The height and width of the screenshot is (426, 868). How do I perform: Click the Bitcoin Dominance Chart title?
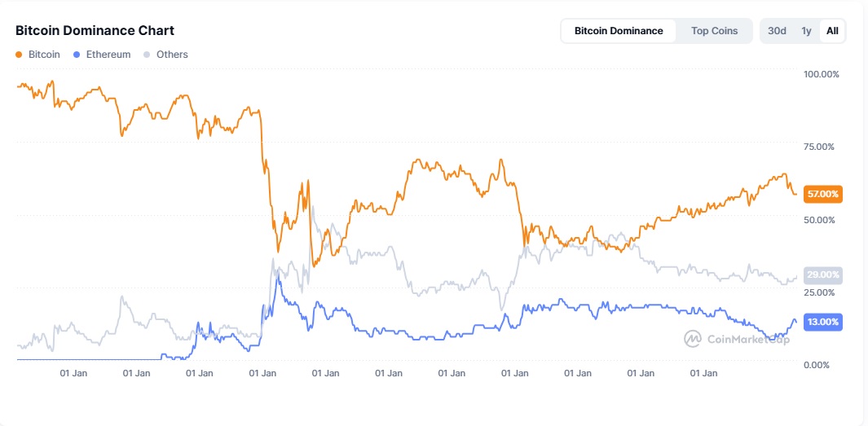pyautogui.click(x=95, y=31)
